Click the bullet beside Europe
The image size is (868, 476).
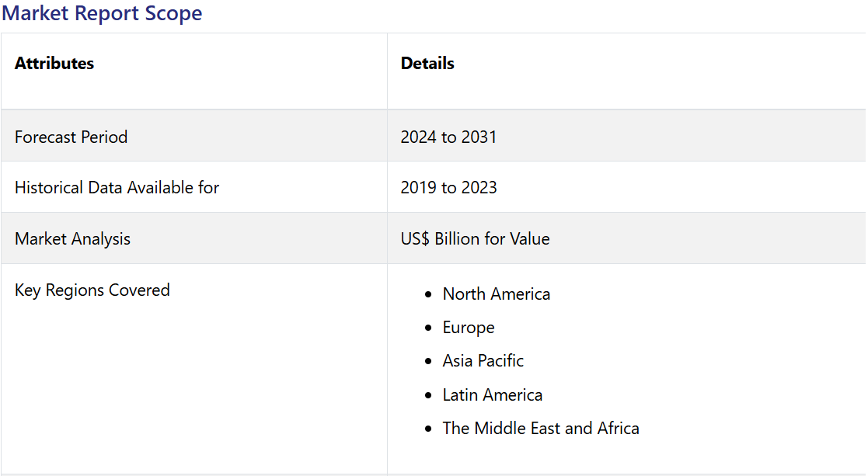[428, 328]
